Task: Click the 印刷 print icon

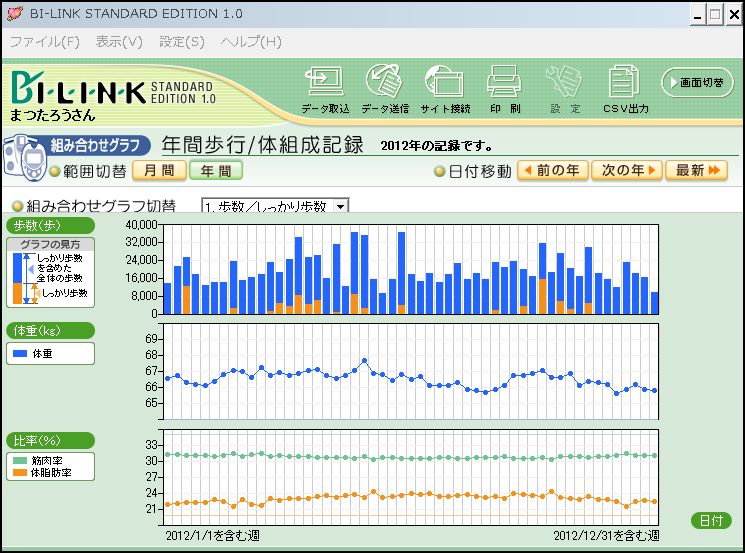Action: [505, 86]
